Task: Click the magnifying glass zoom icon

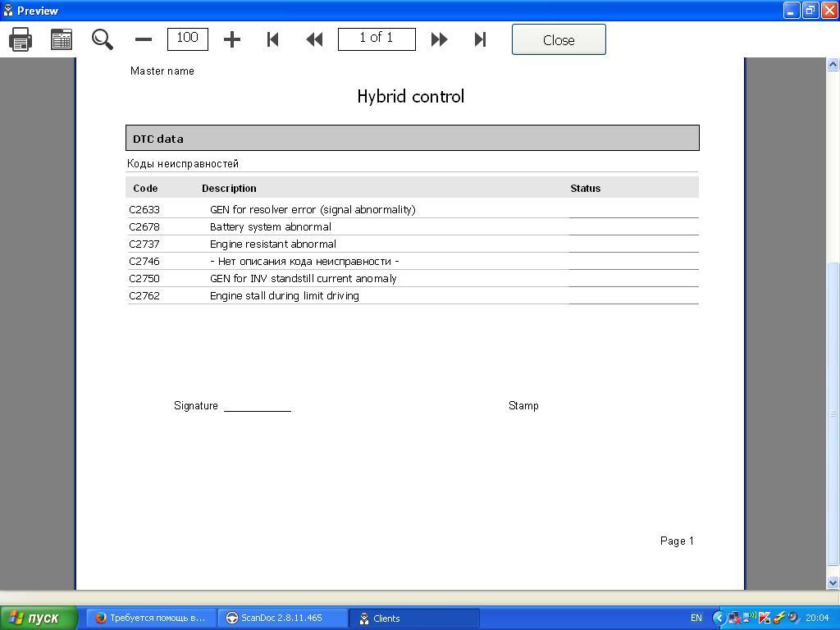Action: (x=102, y=39)
